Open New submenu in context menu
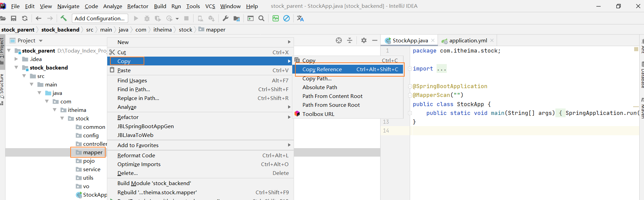Image resolution: width=644 pixels, height=200 pixels. pyautogui.click(x=200, y=42)
